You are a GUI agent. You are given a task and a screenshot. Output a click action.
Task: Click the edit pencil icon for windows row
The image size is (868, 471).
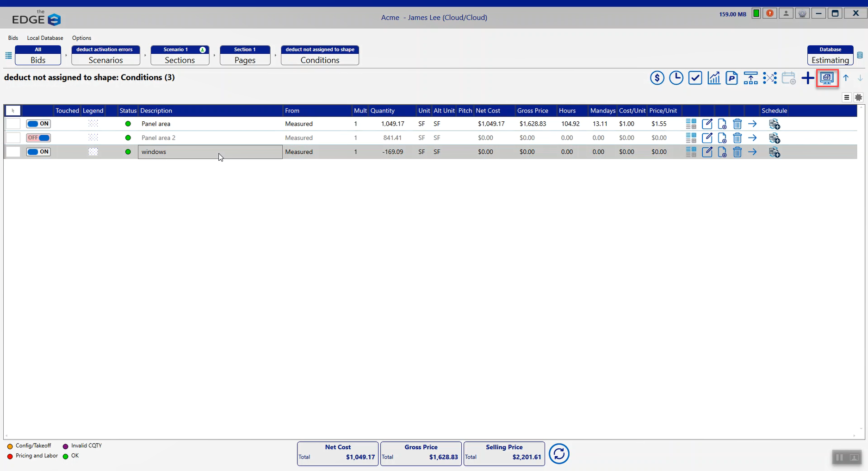pos(707,152)
